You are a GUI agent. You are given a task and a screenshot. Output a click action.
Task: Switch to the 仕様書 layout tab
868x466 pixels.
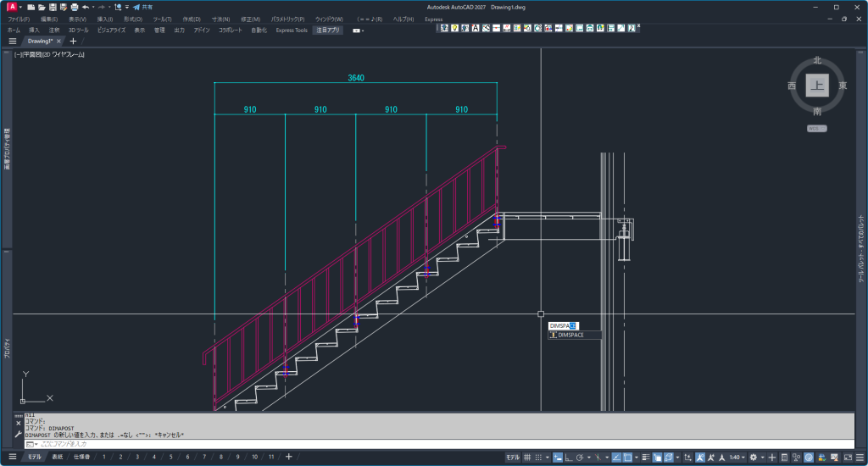[x=81, y=457]
